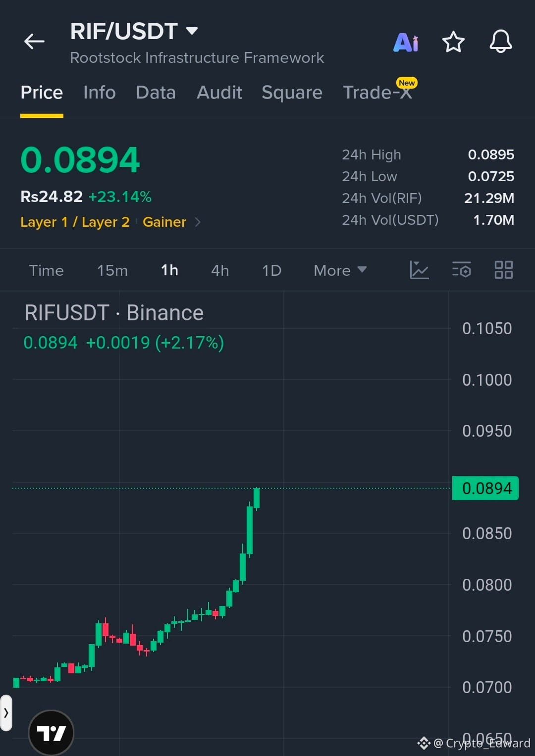This screenshot has width=535, height=756.
Task: Tap the 0.1000 price axis label
Action: (x=487, y=380)
